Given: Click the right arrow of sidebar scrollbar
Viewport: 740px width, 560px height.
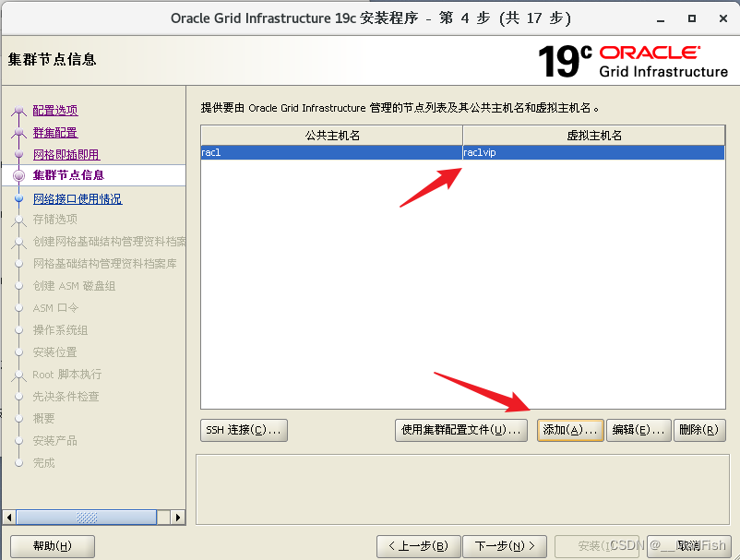Looking at the screenshot, I should [177, 518].
